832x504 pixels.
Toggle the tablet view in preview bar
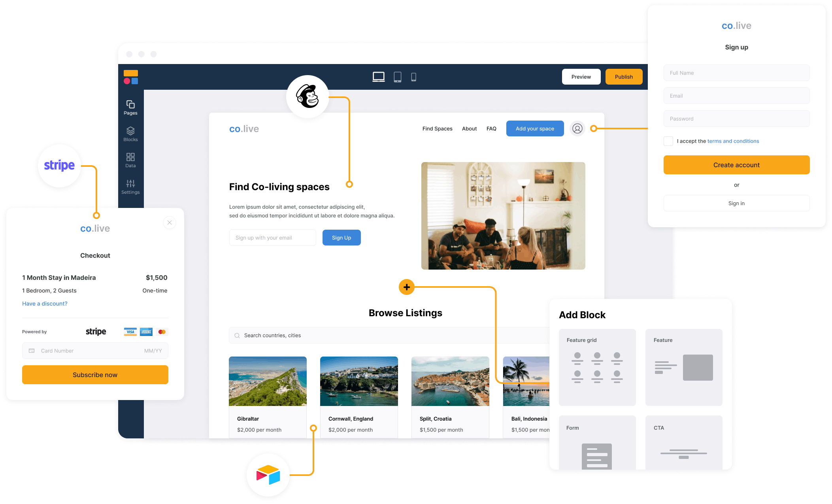398,77
